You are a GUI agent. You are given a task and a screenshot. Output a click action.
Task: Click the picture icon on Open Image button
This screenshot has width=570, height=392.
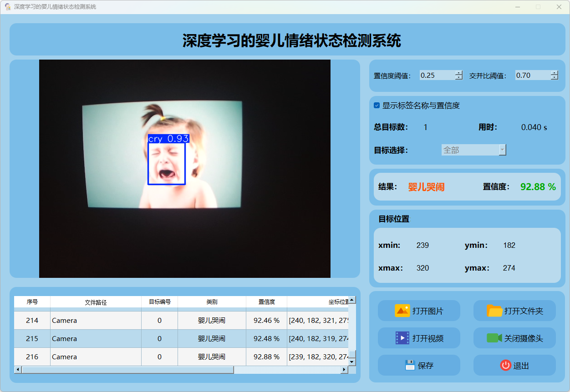click(x=402, y=311)
